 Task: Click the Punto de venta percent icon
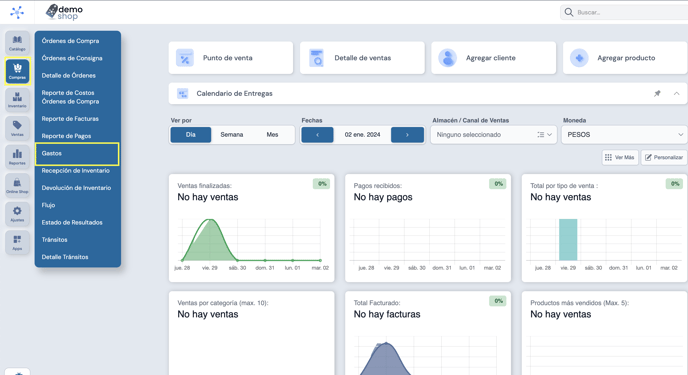coord(185,58)
